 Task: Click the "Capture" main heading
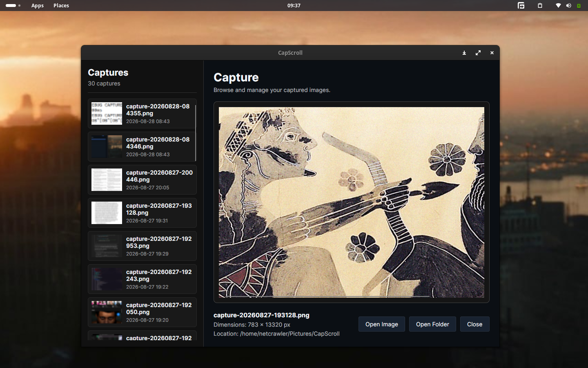(236, 77)
